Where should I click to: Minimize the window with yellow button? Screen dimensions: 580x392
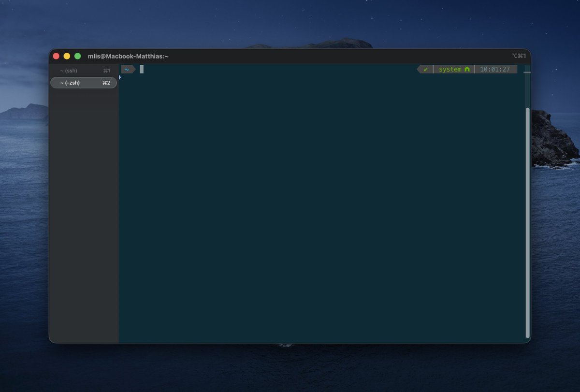pyautogui.click(x=67, y=57)
